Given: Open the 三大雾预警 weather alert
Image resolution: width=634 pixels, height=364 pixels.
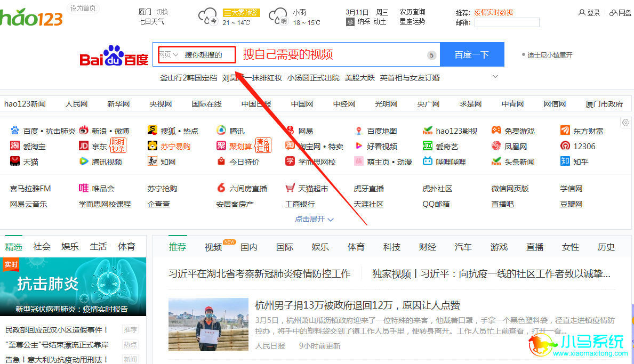Looking at the screenshot, I should click(242, 12).
